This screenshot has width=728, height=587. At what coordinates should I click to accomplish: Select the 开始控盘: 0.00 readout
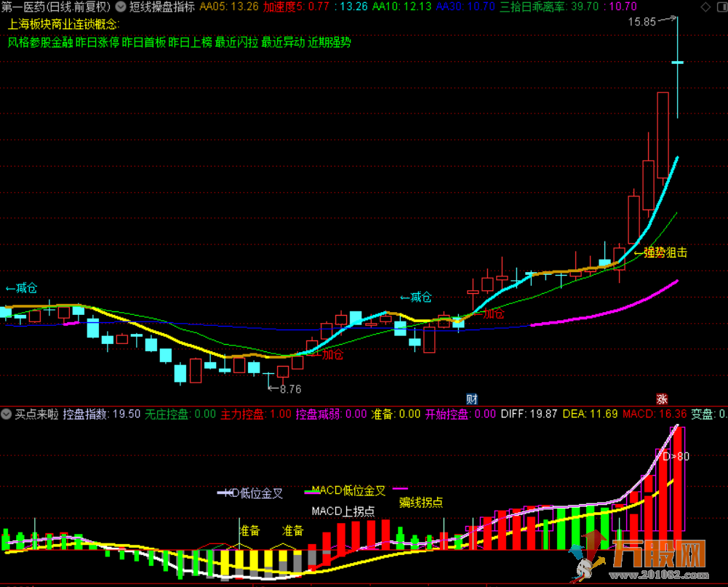click(460, 414)
